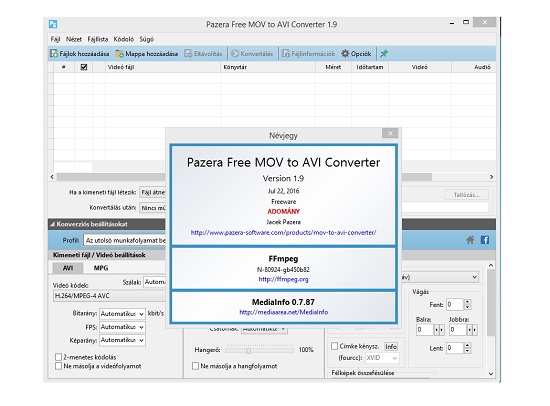
Task: Click the Balra crop stepper arrows
Action: [x=439, y=330]
